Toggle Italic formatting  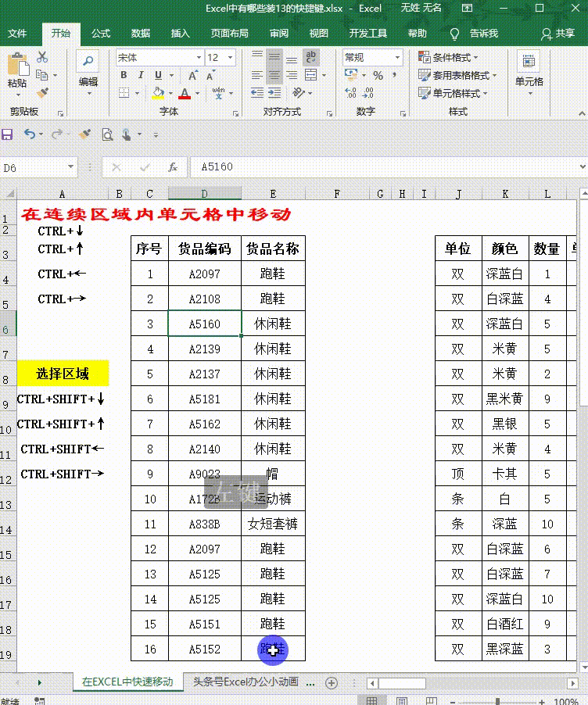[141, 75]
